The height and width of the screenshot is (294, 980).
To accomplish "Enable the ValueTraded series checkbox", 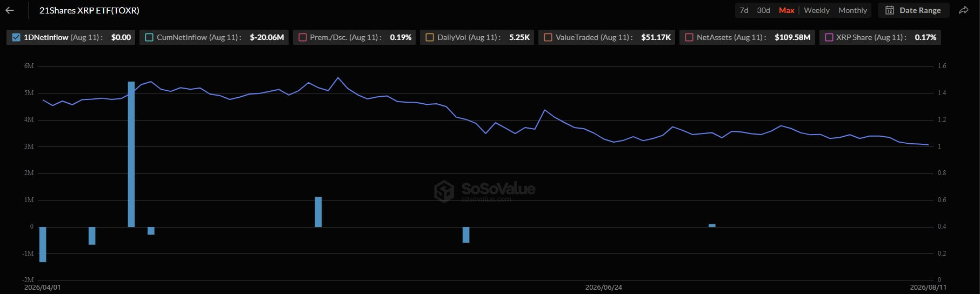I will point(548,37).
